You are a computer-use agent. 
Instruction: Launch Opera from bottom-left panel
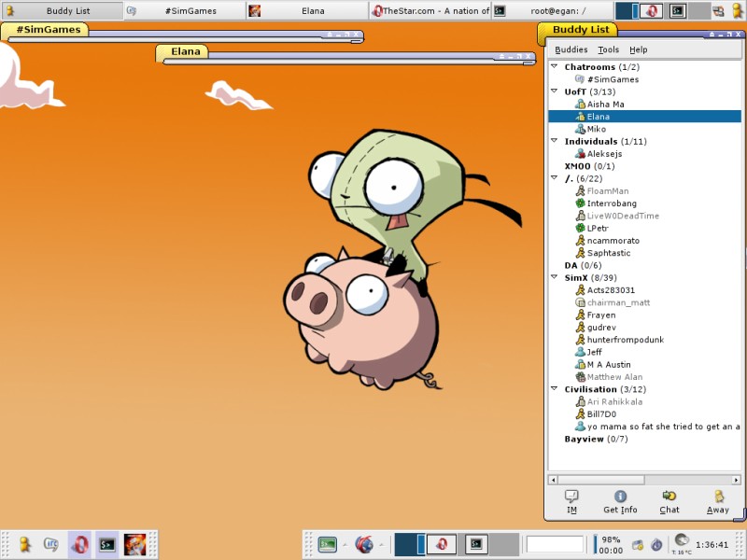coord(80,544)
